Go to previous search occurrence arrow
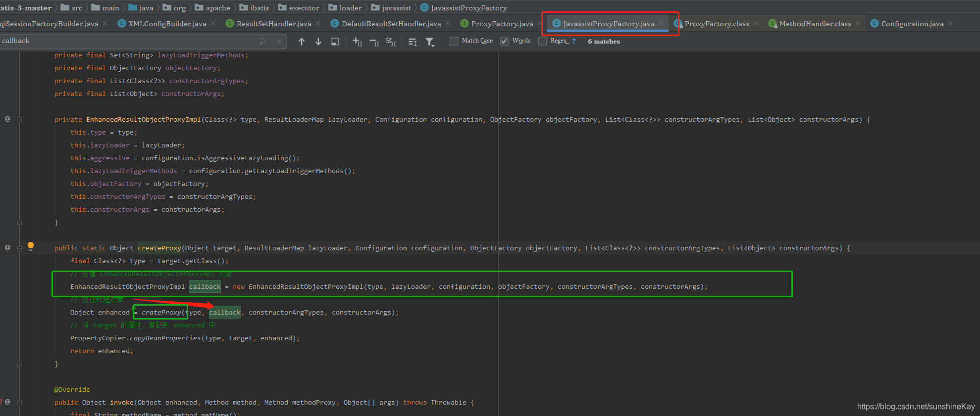This screenshot has width=980, height=416. 302,42
